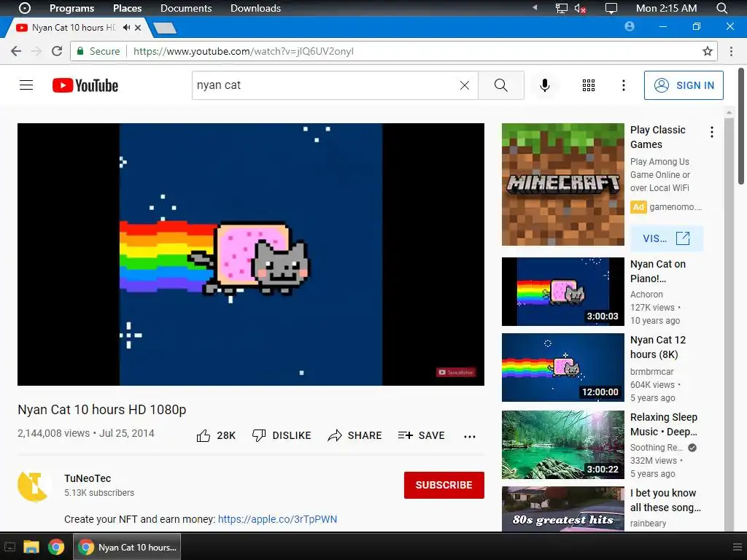Image resolution: width=747 pixels, height=560 pixels.
Task: Open 80s greatest hits thumbnail
Action: point(562,508)
